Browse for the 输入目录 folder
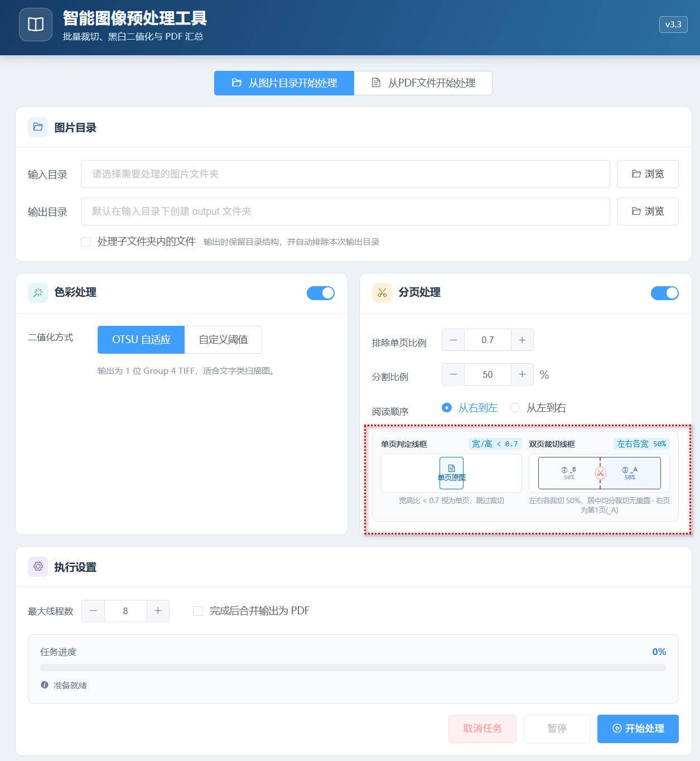Screen dimensions: 700x761 point(648,174)
